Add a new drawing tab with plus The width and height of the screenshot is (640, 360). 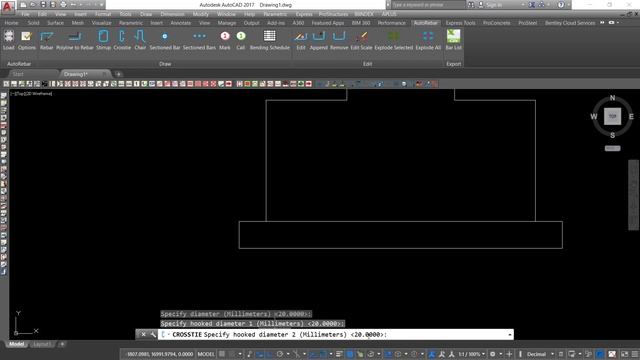118,74
